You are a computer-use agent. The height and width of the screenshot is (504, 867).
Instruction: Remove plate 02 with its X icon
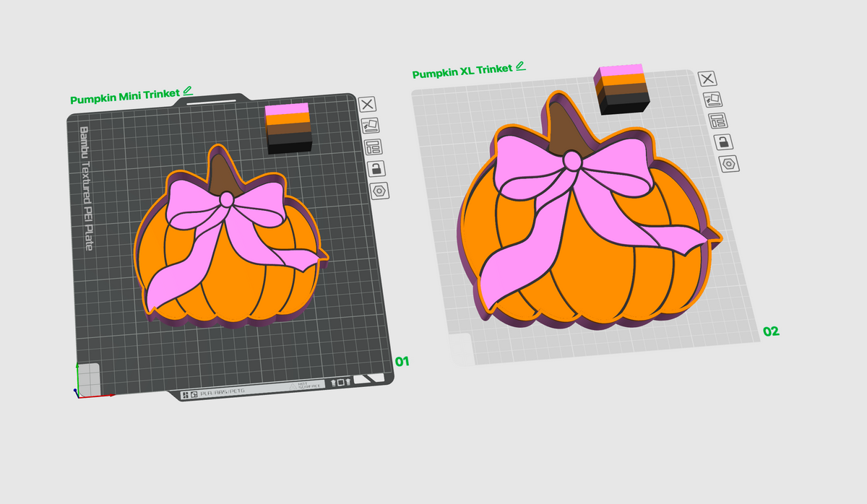point(707,79)
